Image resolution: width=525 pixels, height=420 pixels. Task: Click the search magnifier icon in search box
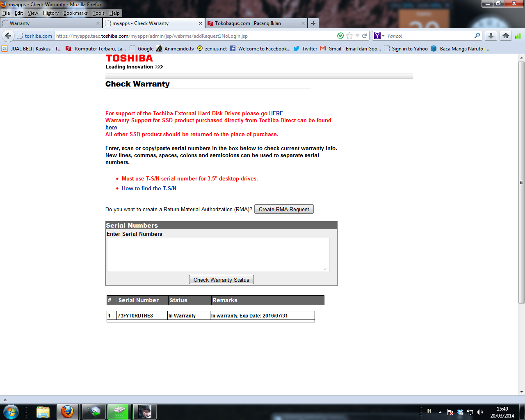[x=477, y=36]
